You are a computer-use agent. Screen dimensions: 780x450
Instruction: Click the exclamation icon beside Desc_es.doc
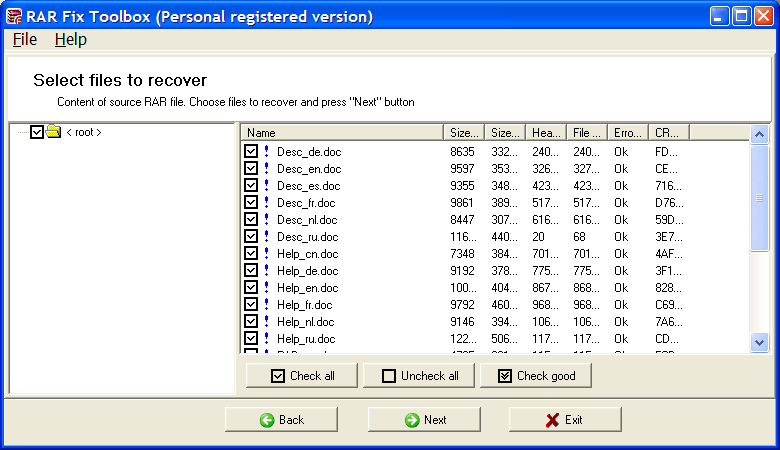(267, 185)
